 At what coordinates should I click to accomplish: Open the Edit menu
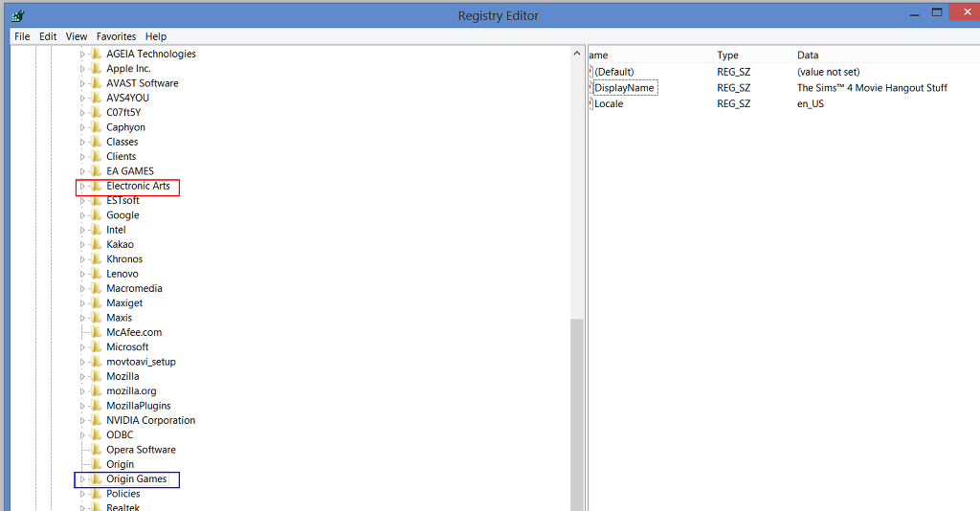[x=48, y=36]
